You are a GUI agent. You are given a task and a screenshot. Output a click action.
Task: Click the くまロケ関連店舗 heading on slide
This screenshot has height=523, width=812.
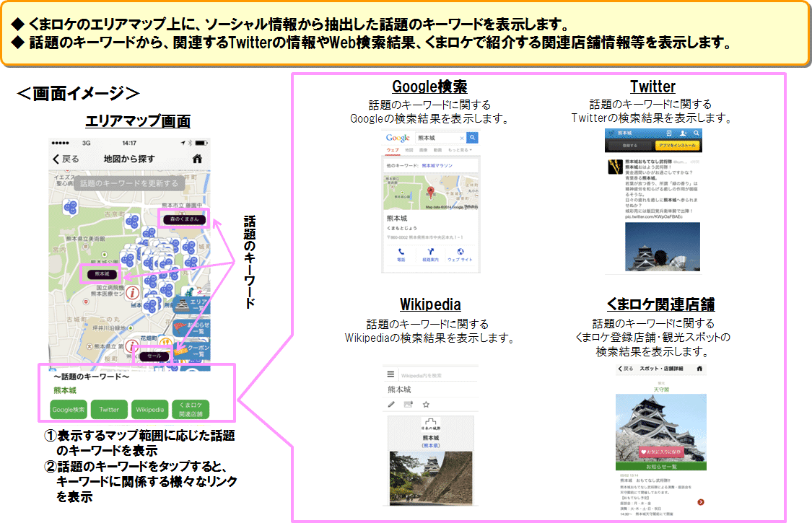tap(660, 304)
